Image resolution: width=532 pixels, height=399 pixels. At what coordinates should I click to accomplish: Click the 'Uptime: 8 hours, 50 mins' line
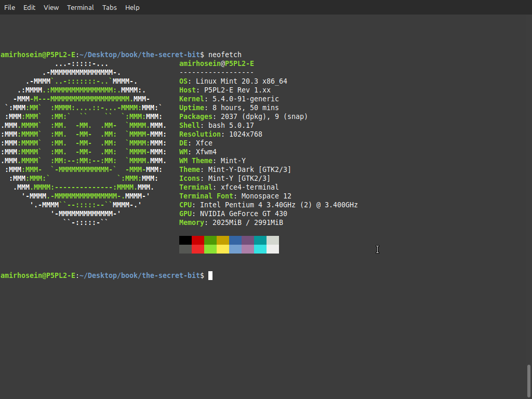pos(229,108)
